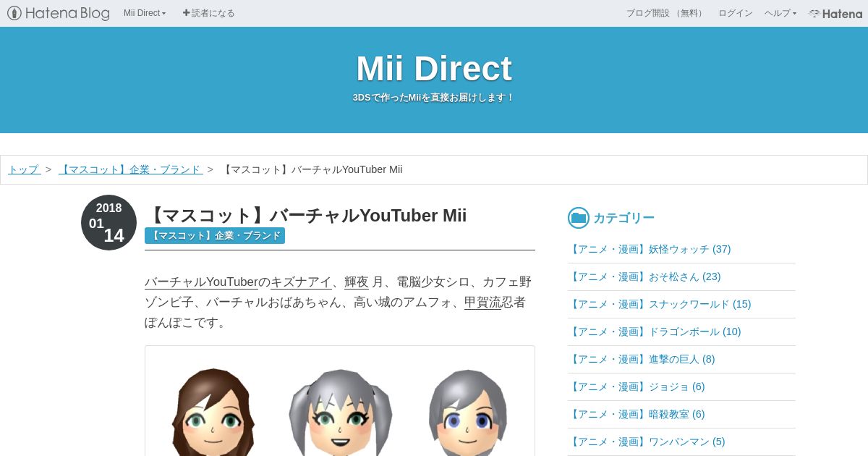Click the ログイン link
This screenshot has width=868, height=456.
[735, 13]
